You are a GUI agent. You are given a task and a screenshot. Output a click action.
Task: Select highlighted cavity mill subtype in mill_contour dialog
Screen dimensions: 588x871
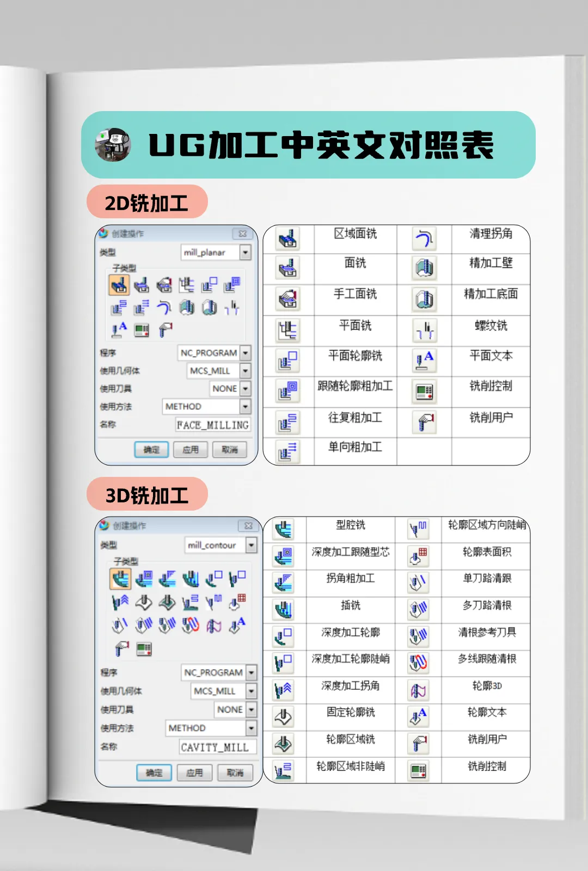[120, 579]
